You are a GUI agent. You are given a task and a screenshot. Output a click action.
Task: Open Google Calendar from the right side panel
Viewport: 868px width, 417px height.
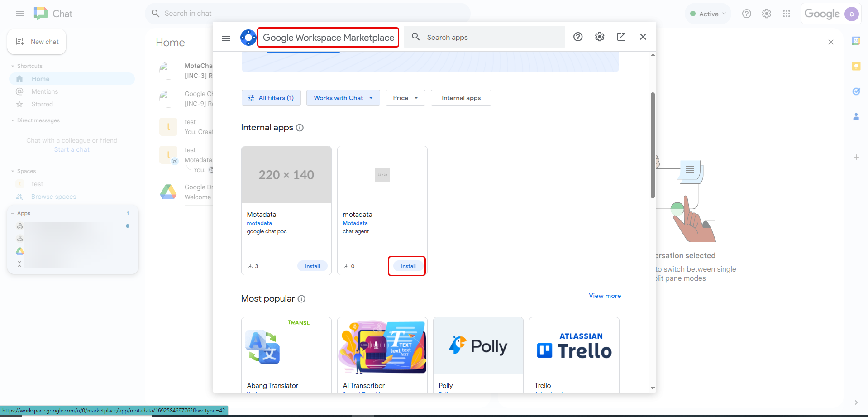(856, 42)
